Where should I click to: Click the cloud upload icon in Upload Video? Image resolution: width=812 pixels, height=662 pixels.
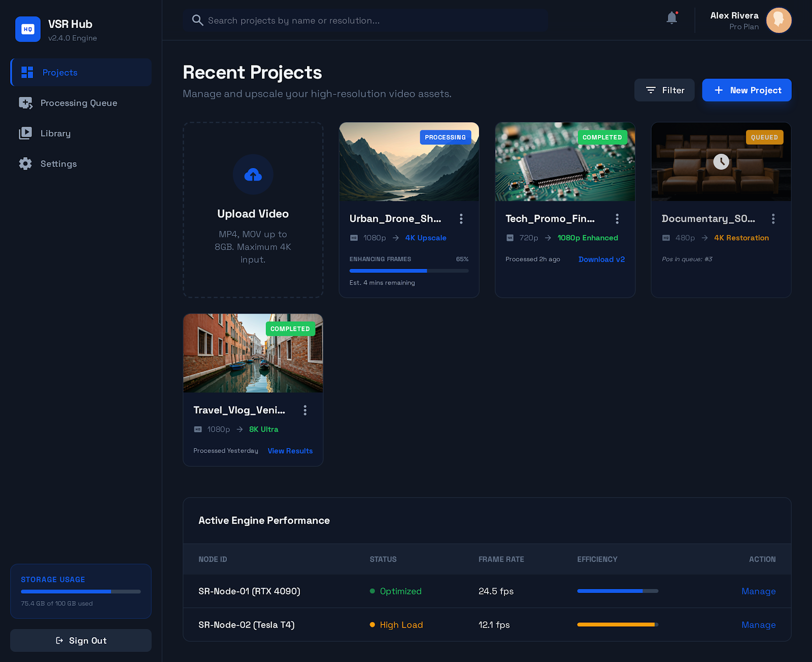pyautogui.click(x=253, y=175)
